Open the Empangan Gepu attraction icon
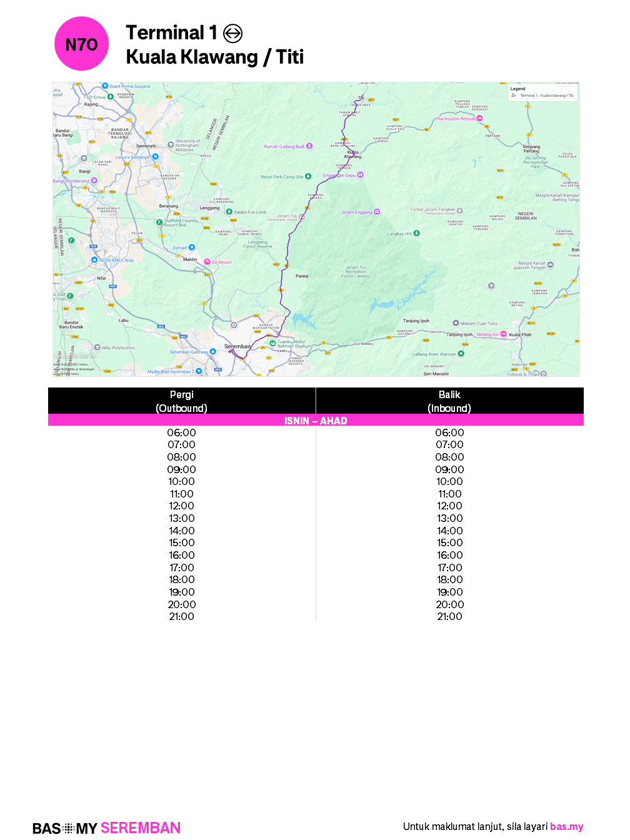Screen dimensions: 630x840 360,175
